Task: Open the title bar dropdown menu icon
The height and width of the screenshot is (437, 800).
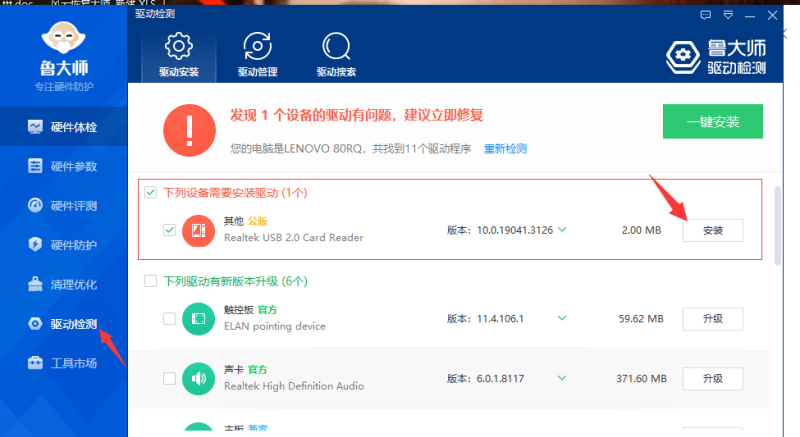Action: click(x=728, y=15)
